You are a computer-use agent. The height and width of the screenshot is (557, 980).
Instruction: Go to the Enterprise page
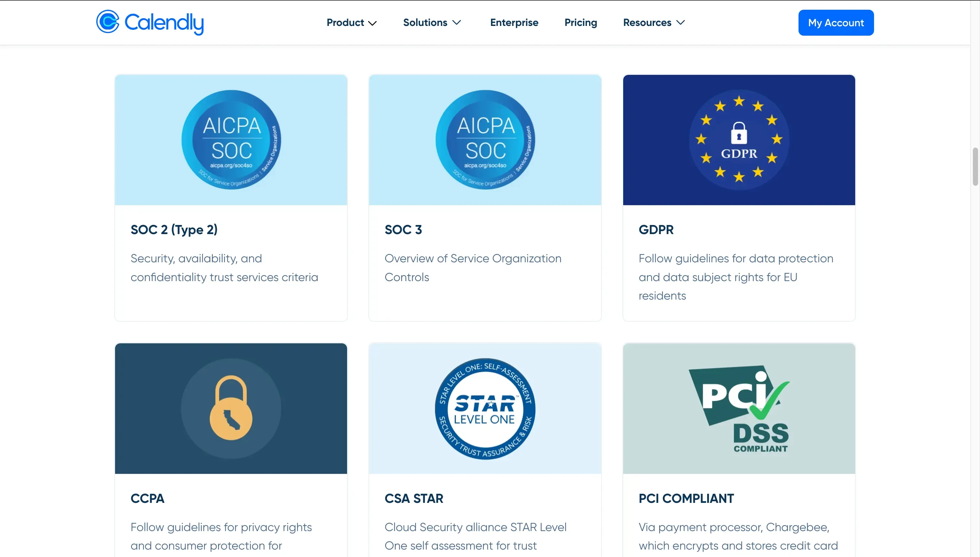(x=514, y=23)
